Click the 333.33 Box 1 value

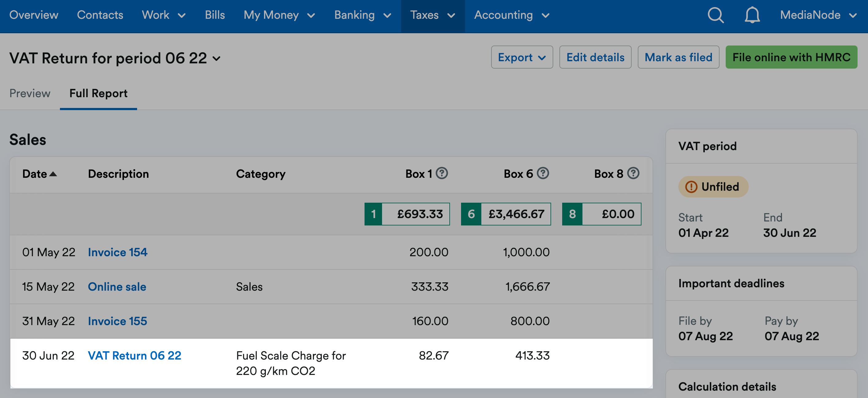[x=430, y=287]
